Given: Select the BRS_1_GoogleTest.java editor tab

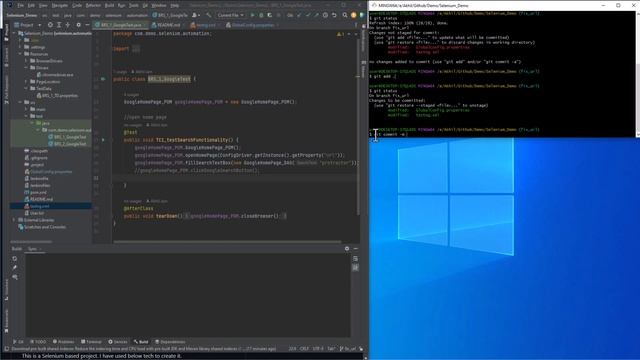Looking at the screenshot, I should pos(120,25).
